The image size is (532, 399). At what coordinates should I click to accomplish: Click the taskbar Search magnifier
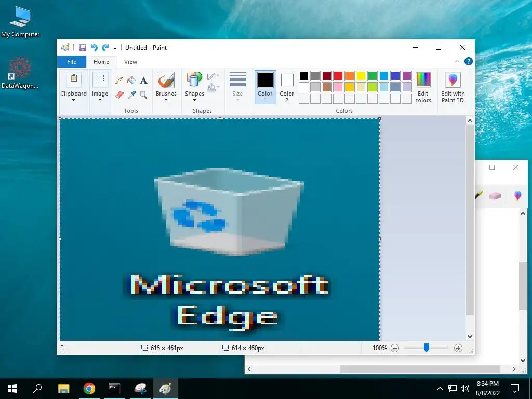coord(37,389)
